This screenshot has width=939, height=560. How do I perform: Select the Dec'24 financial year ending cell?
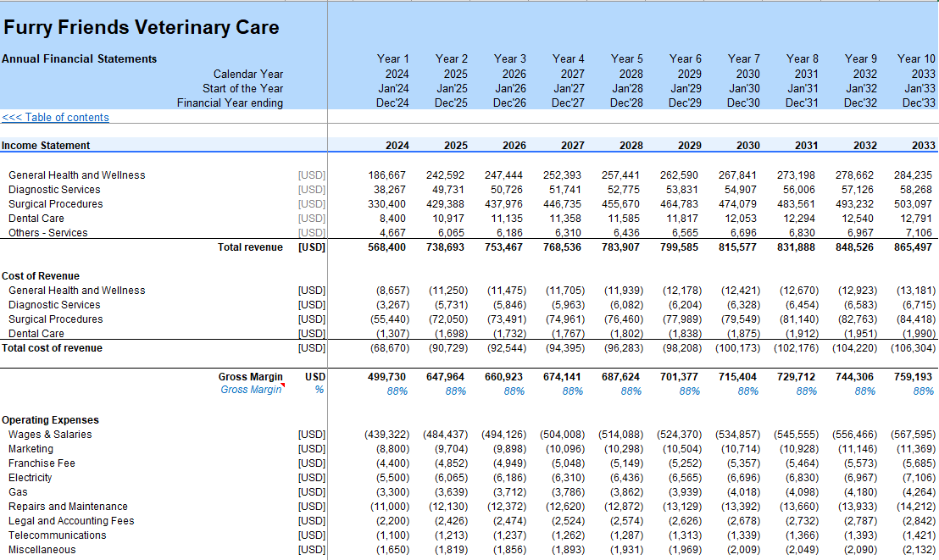[392, 103]
